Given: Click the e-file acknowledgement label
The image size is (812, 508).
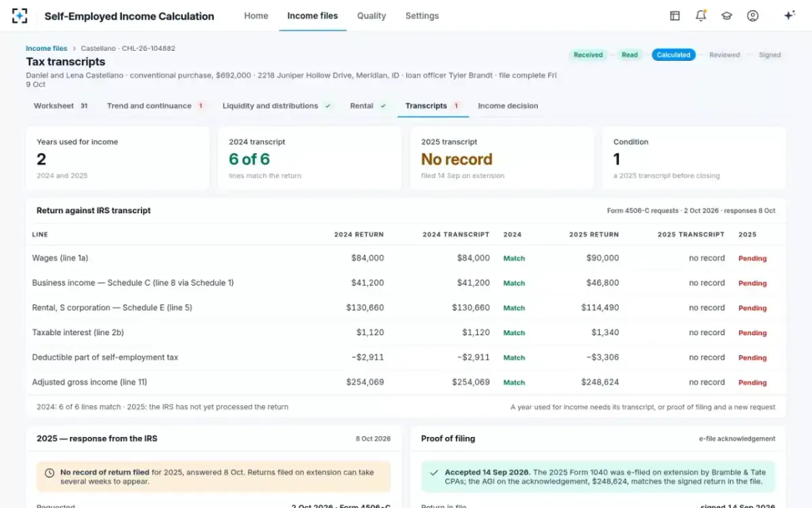Looking at the screenshot, I should [737, 439].
